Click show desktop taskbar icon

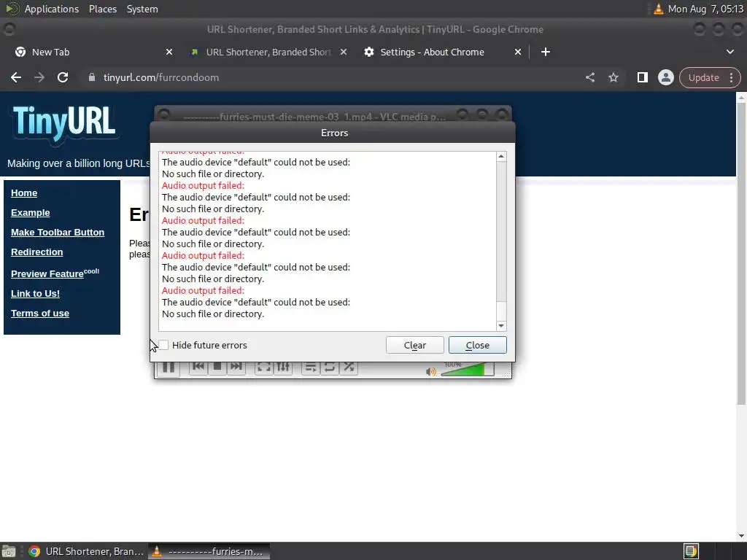[x=9, y=551]
